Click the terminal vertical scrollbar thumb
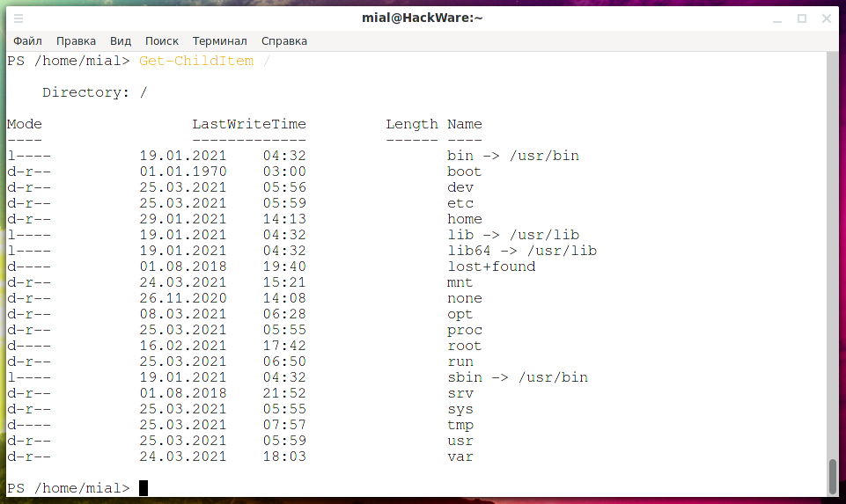846x504 pixels. [x=833, y=476]
